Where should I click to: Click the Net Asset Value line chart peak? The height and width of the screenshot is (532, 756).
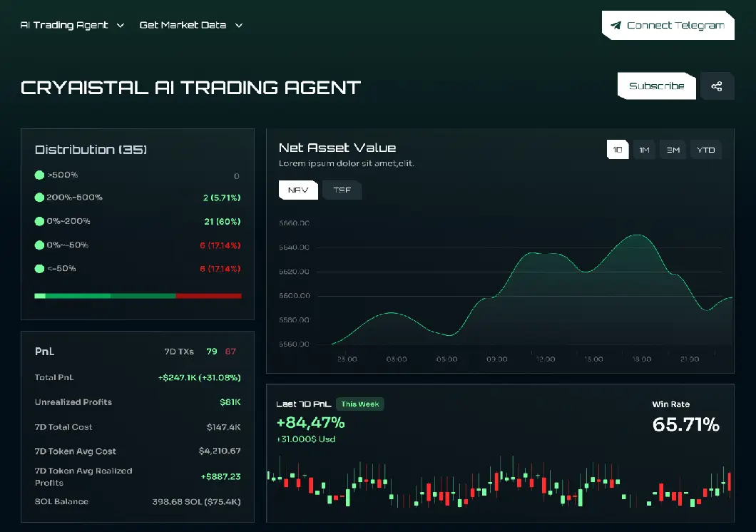pos(635,235)
